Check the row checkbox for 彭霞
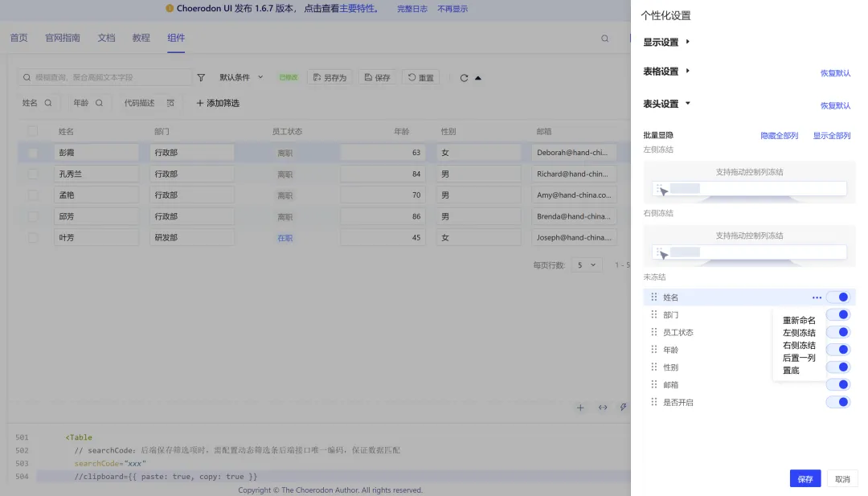This screenshot has width=868, height=496. pyautogui.click(x=33, y=153)
